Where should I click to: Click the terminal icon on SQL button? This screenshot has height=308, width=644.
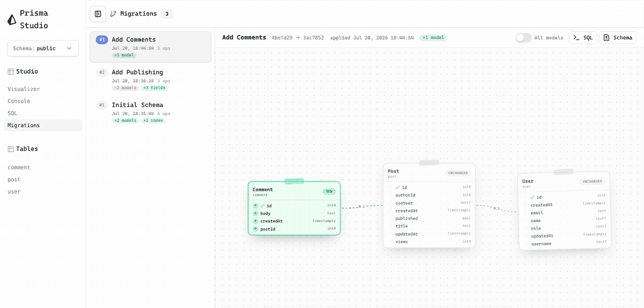[x=576, y=38]
